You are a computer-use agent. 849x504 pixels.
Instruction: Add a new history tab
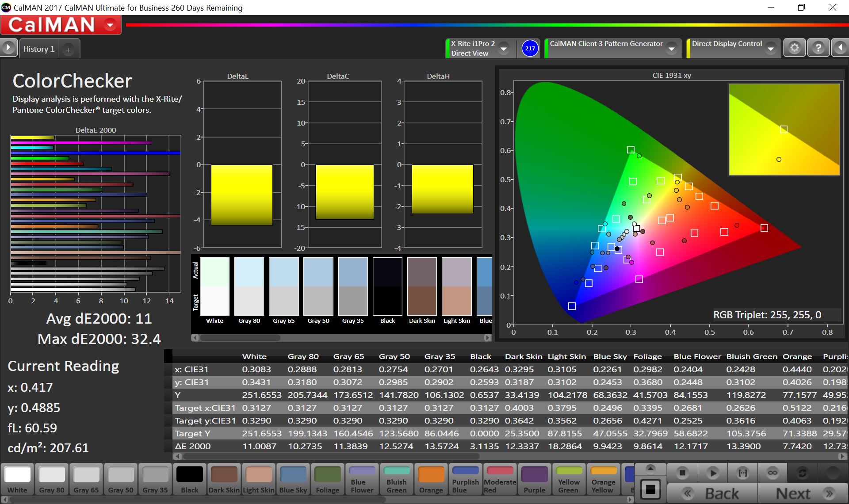(x=68, y=50)
